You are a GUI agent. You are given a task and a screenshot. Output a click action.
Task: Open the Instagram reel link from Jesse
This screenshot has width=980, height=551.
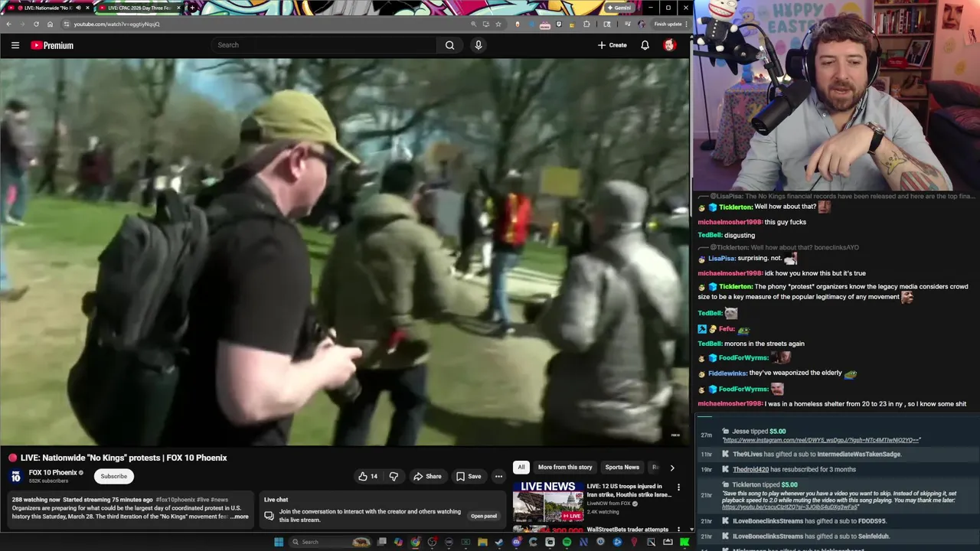coord(822,440)
